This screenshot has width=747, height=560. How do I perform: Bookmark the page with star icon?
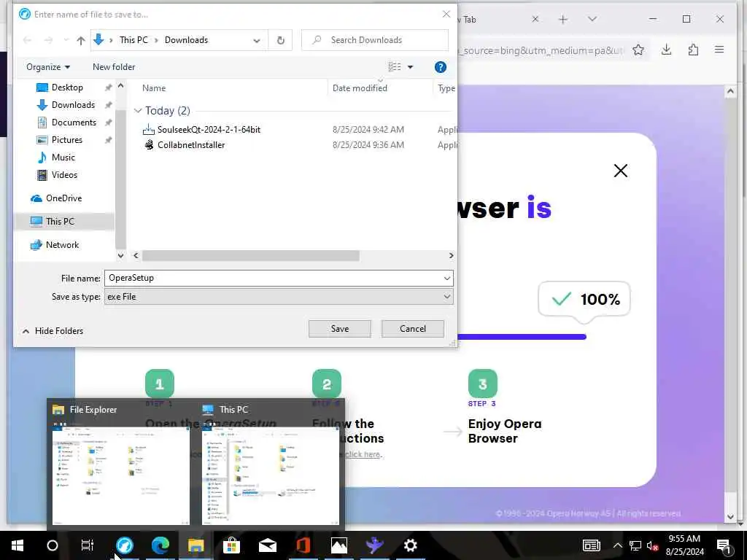pos(638,50)
